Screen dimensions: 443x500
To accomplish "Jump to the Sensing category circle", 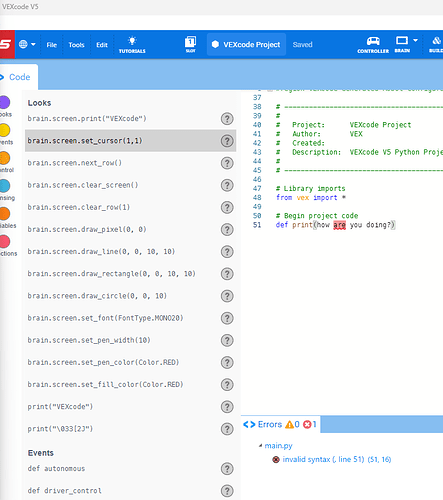I will click(x=5, y=186).
